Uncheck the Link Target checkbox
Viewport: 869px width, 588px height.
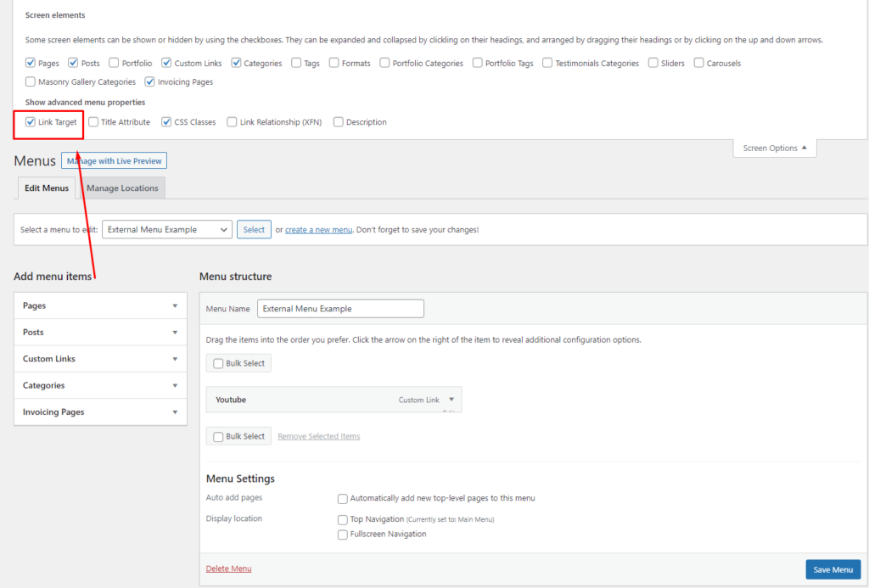click(29, 122)
